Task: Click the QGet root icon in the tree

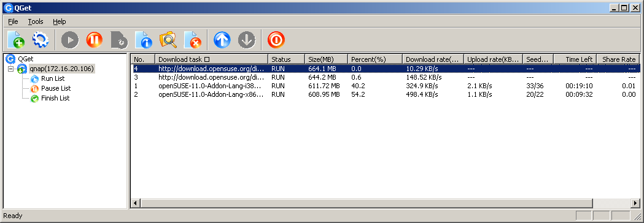Action: (10, 59)
